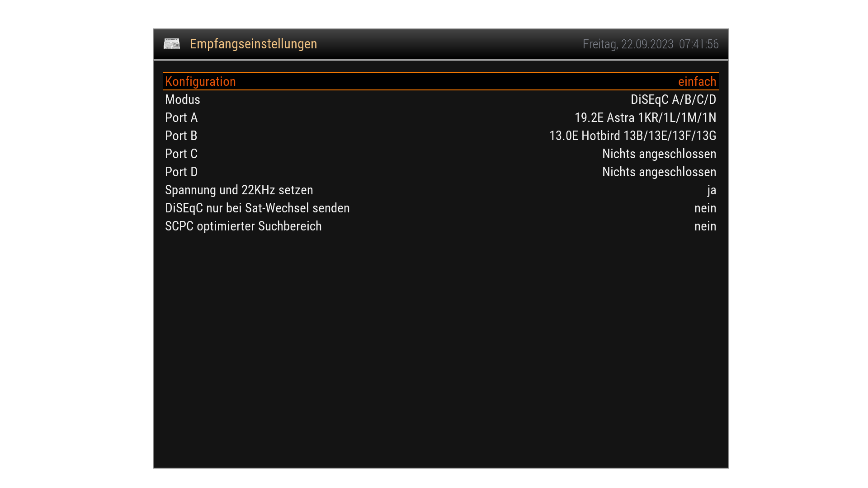Image resolution: width=868 pixels, height=488 pixels.
Task: Select the Konfiguration row label
Action: click(x=200, y=82)
